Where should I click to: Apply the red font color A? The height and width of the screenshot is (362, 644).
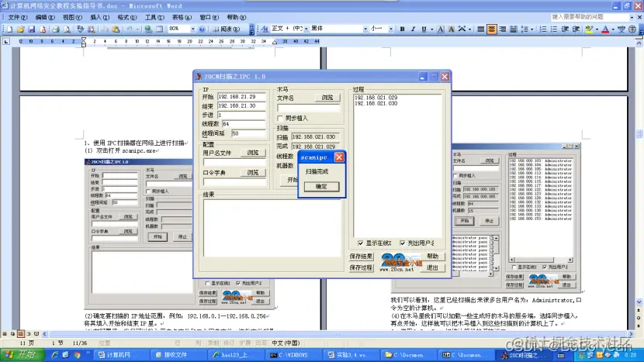[605, 29]
